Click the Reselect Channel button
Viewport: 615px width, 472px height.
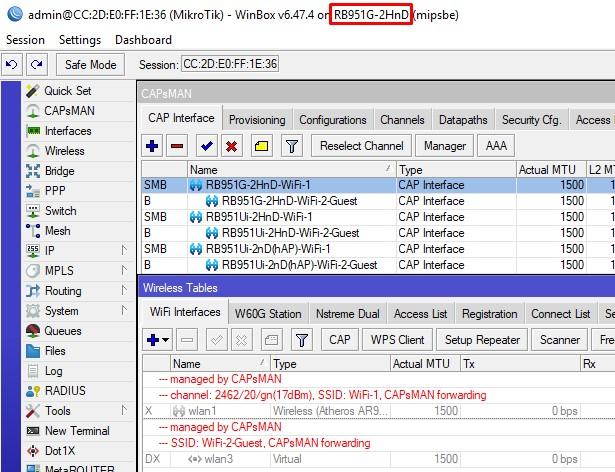click(x=361, y=146)
